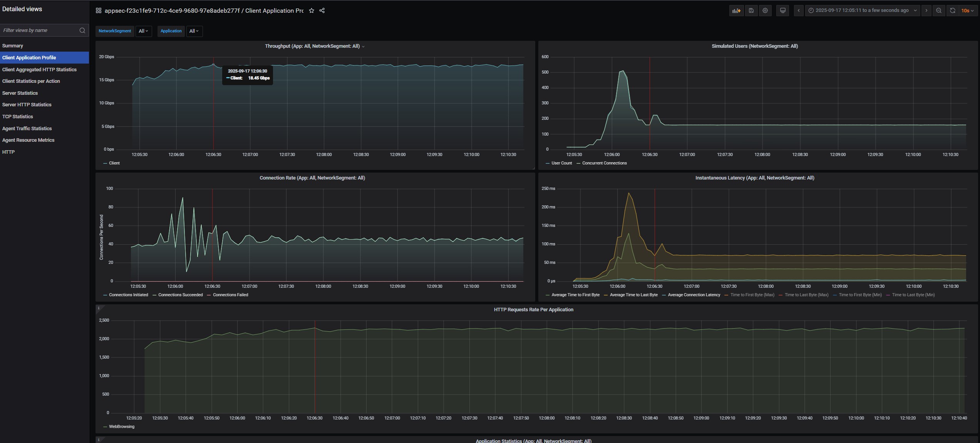
Task: Open the Application All dropdown
Action: [194, 31]
